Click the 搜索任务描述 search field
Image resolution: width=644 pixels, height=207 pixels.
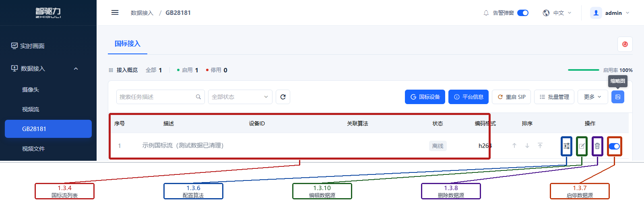click(x=160, y=97)
